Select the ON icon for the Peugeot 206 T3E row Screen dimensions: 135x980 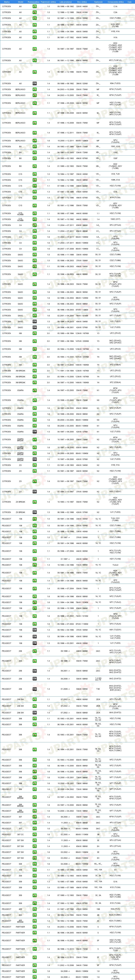pyautogui.click(x=35, y=689)
